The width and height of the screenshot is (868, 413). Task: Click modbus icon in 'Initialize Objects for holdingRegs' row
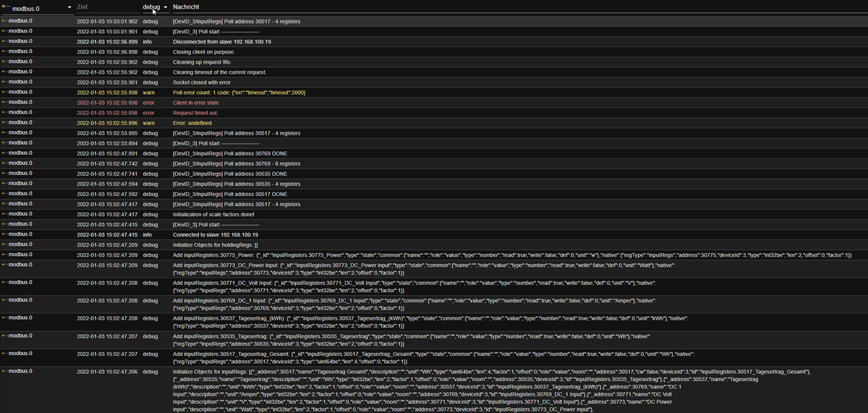[x=6, y=244]
